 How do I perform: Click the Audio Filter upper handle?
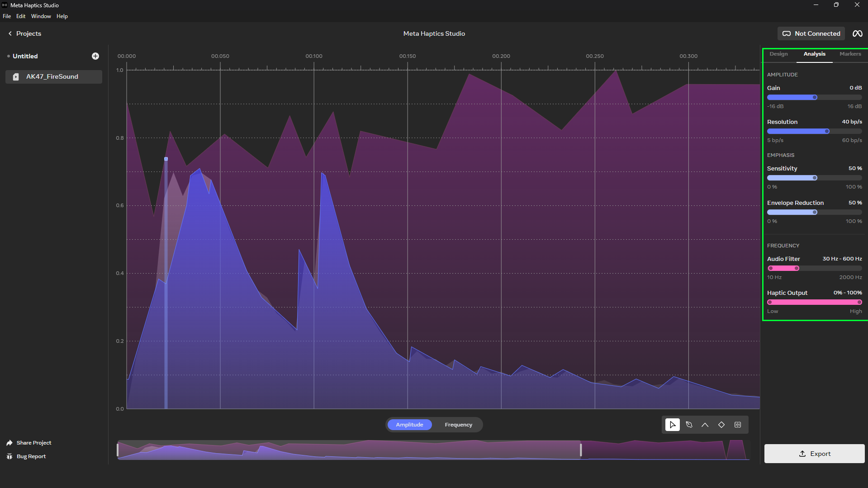coord(797,268)
